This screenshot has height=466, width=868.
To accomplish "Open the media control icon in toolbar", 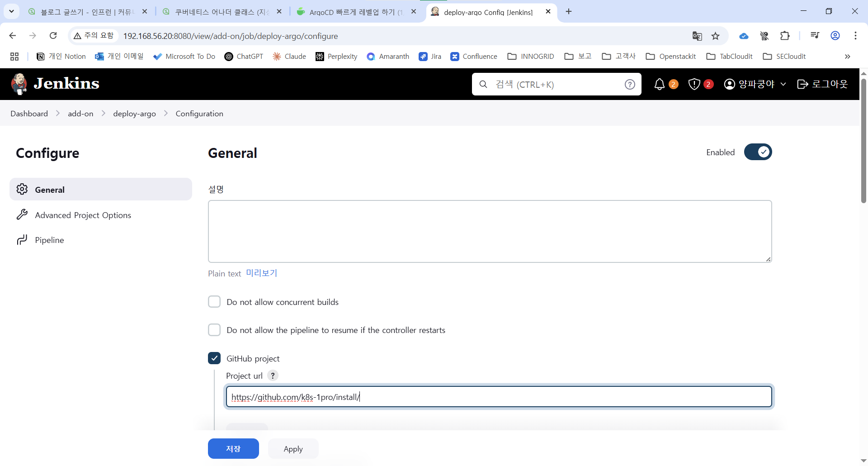I will point(815,36).
